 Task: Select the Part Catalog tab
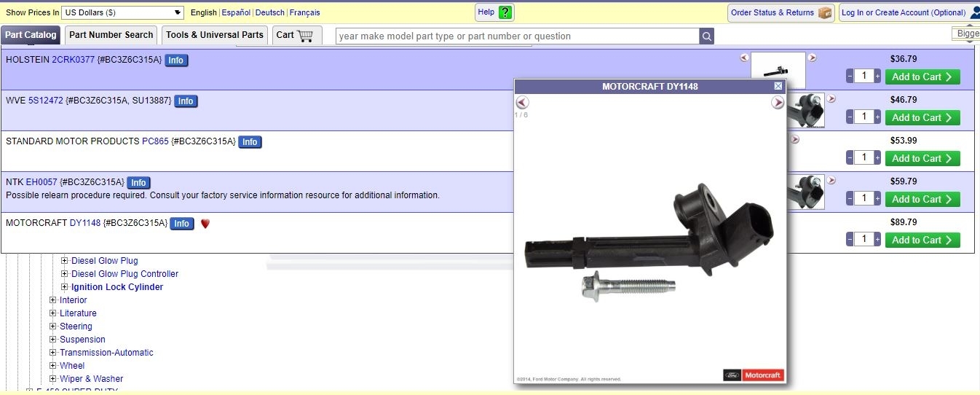coord(31,35)
